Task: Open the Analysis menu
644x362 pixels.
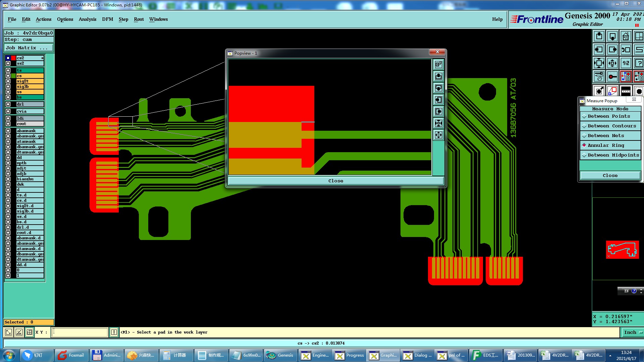Action: [87, 19]
